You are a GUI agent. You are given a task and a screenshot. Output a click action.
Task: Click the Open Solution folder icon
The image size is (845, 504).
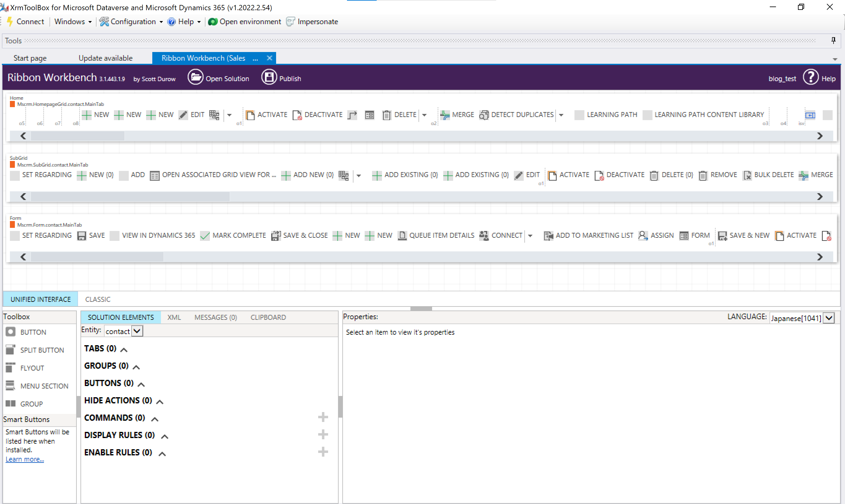click(195, 77)
